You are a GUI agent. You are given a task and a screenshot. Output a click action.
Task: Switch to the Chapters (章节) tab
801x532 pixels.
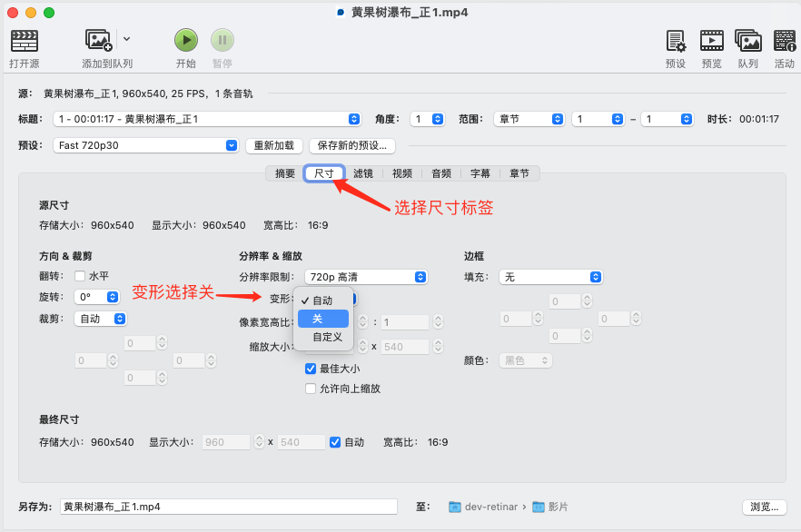(519, 173)
